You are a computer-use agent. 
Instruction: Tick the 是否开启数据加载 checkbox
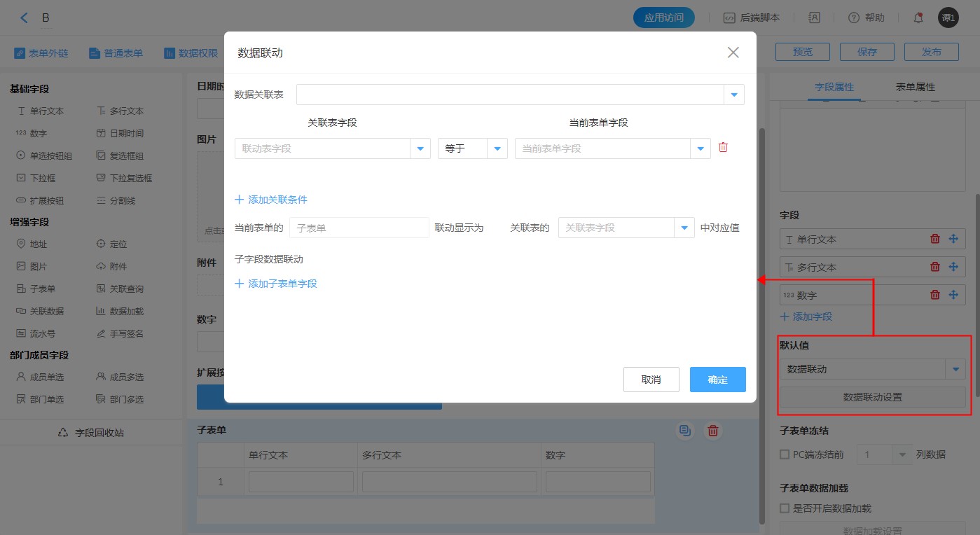[785, 508]
